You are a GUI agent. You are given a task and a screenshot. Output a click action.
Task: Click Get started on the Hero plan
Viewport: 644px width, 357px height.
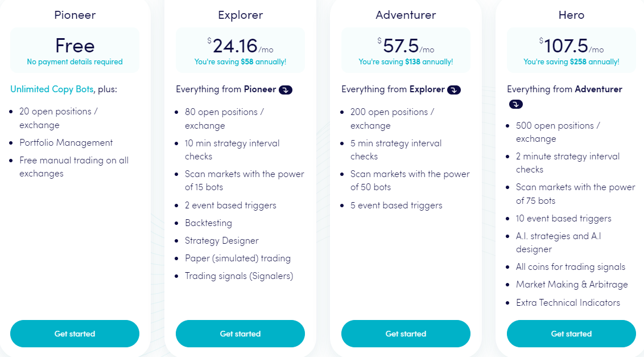click(571, 334)
